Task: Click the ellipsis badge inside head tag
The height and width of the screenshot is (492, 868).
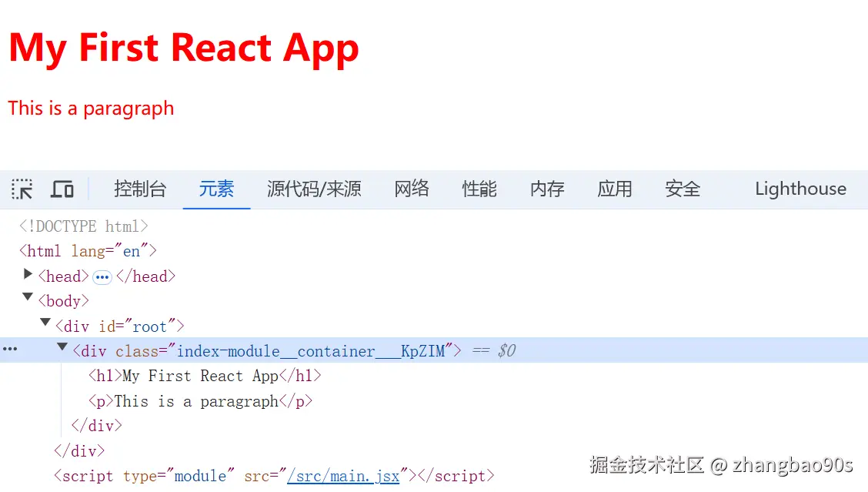Action: 102,277
